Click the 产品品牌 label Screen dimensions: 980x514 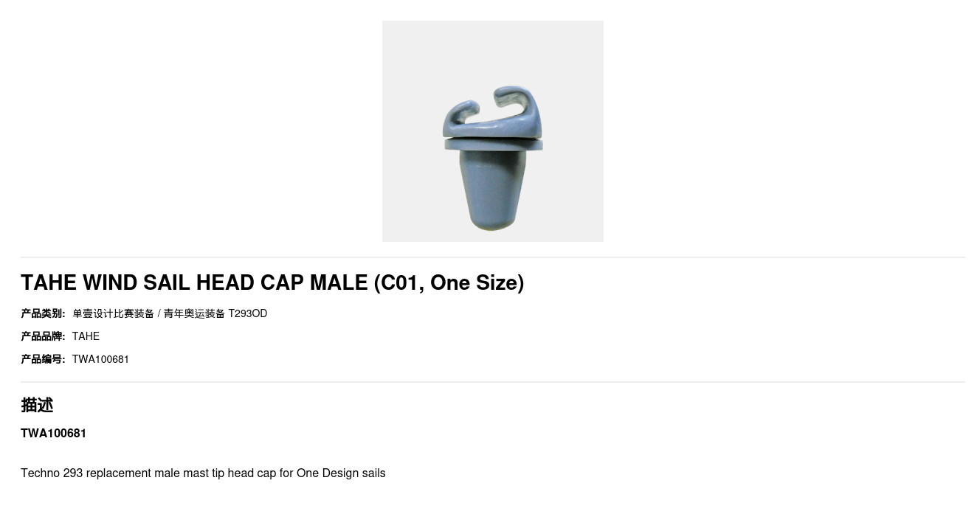point(43,336)
